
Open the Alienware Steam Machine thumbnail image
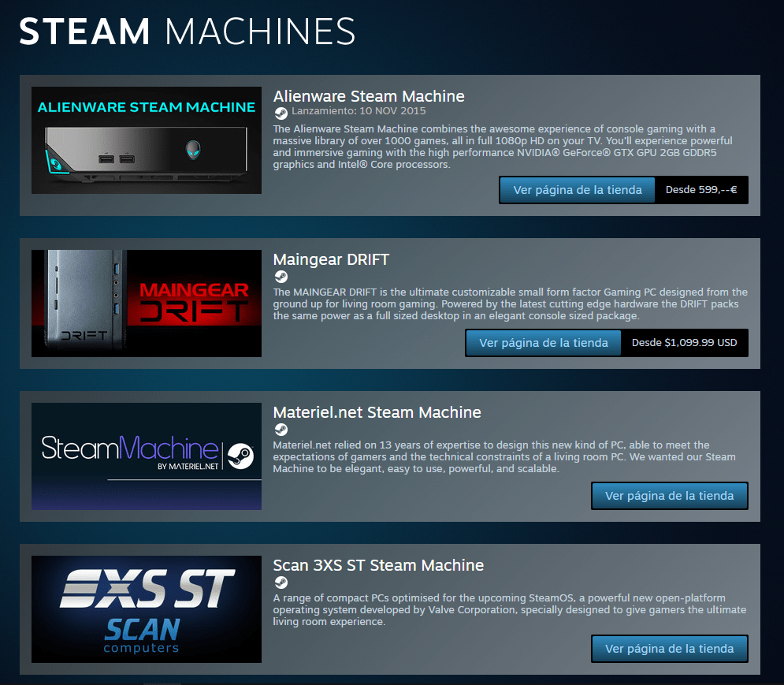click(x=147, y=140)
